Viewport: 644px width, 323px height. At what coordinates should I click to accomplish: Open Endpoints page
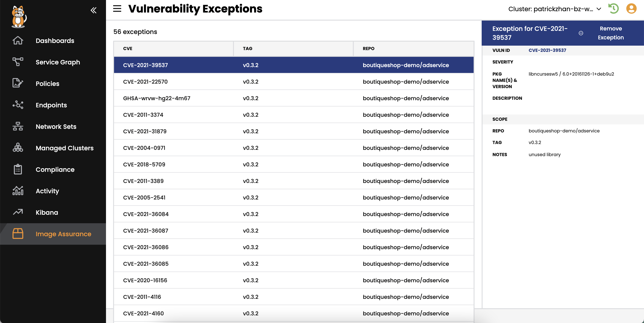(x=51, y=105)
